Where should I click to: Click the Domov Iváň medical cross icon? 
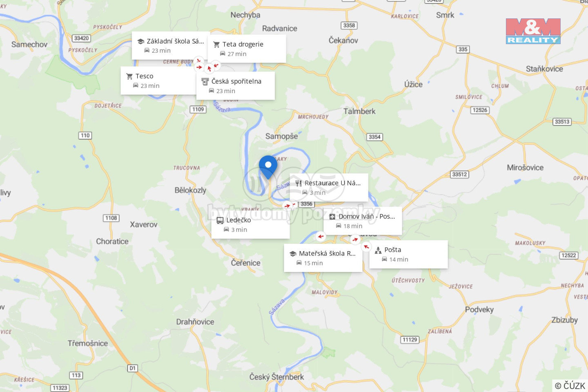(x=332, y=217)
